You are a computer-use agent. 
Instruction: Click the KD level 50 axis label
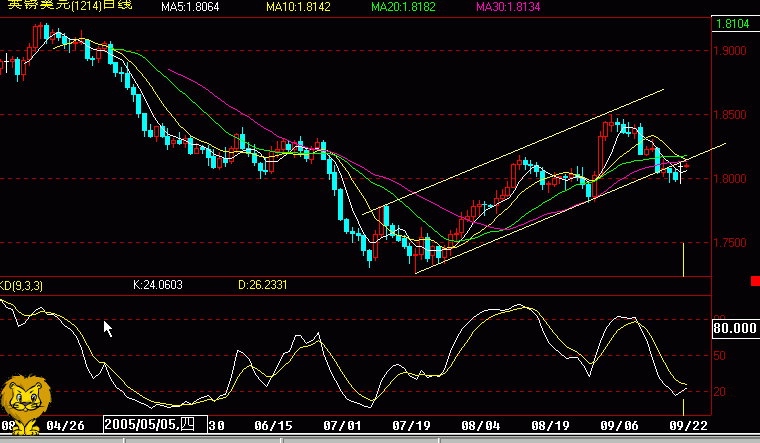tap(719, 356)
